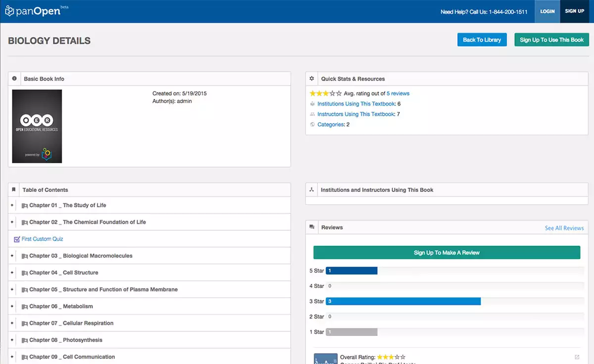The width and height of the screenshot is (594, 364).
Task: Click the First Custom Quiz checkbox icon
Action: [17, 239]
